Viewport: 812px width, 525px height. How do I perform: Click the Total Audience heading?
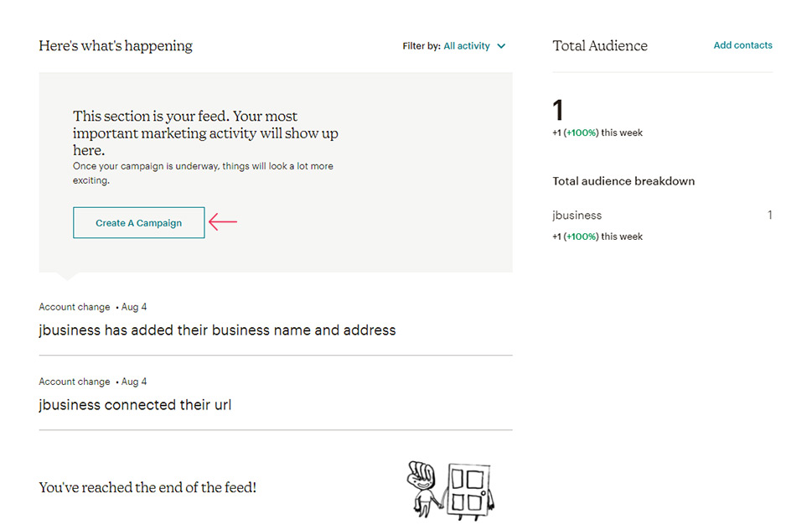click(600, 45)
